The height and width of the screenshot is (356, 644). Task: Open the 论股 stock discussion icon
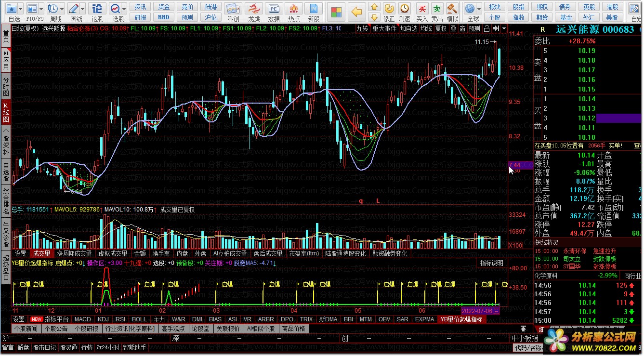tap(97, 9)
